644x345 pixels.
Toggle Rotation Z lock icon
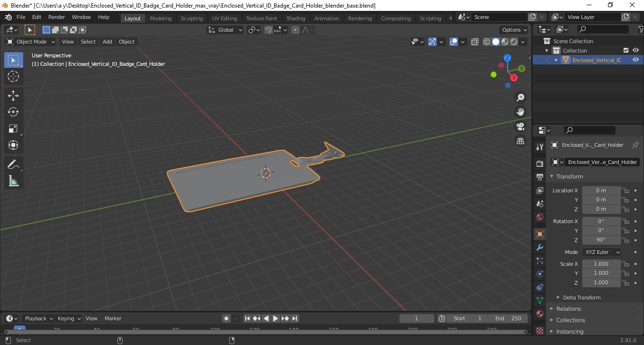626,240
